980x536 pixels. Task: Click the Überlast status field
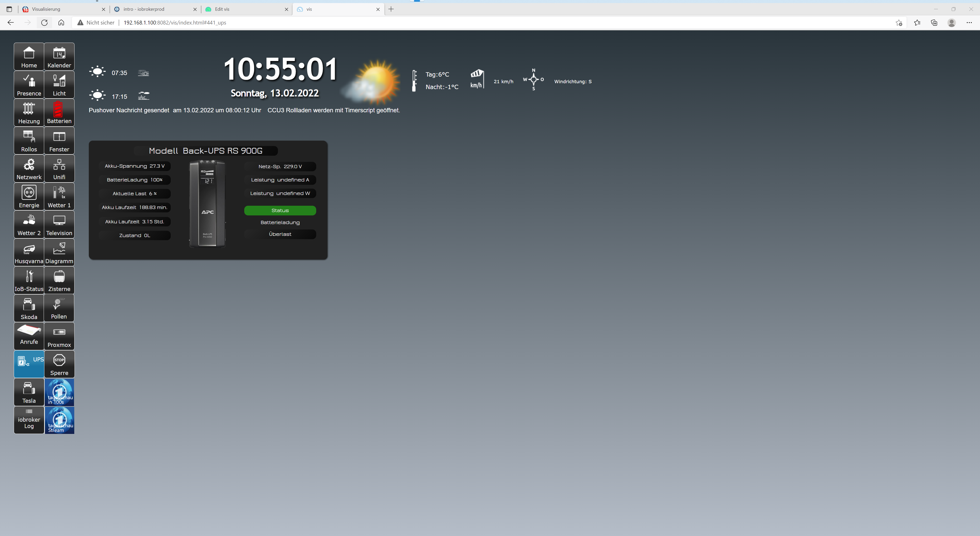[280, 234]
